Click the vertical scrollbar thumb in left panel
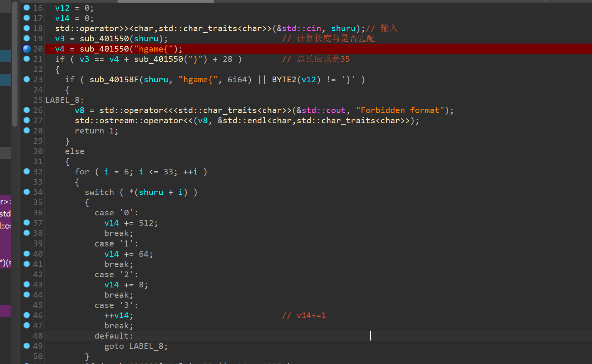 (x=15, y=64)
